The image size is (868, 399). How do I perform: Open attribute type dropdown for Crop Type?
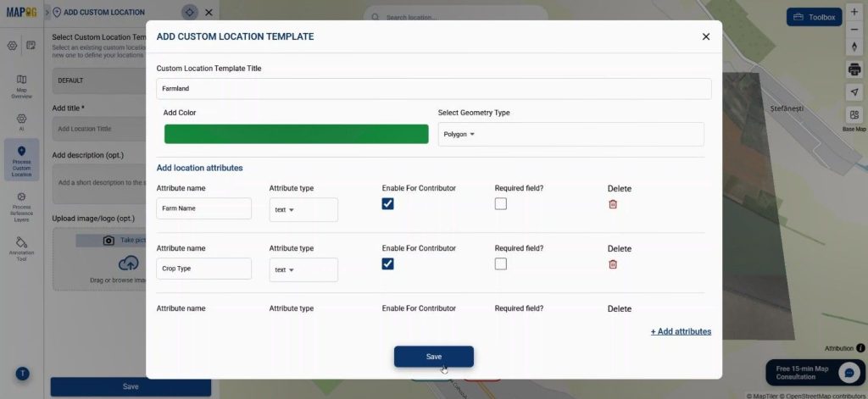(303, 270)
